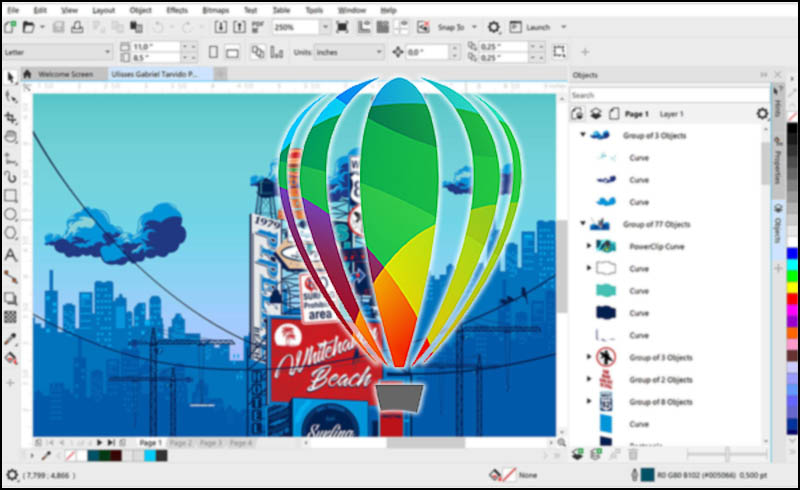The width and height of the screenshot is (800, 490).
Task: Open the Objects panel settings gear
Action: click(x=762, y=115)
